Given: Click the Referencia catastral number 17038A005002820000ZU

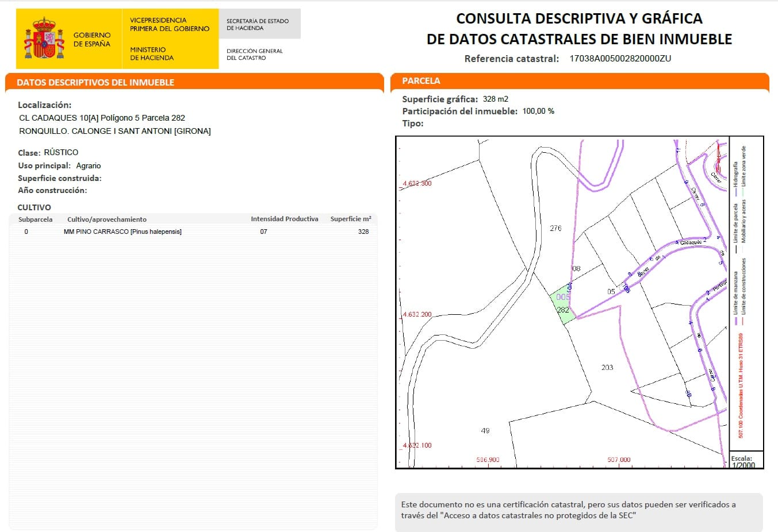Looking at the screenshot, I should click(x=620, y=58).
